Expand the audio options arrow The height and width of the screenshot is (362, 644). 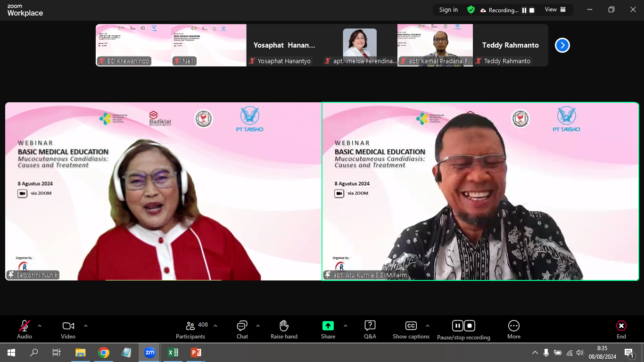click(40, 326)
